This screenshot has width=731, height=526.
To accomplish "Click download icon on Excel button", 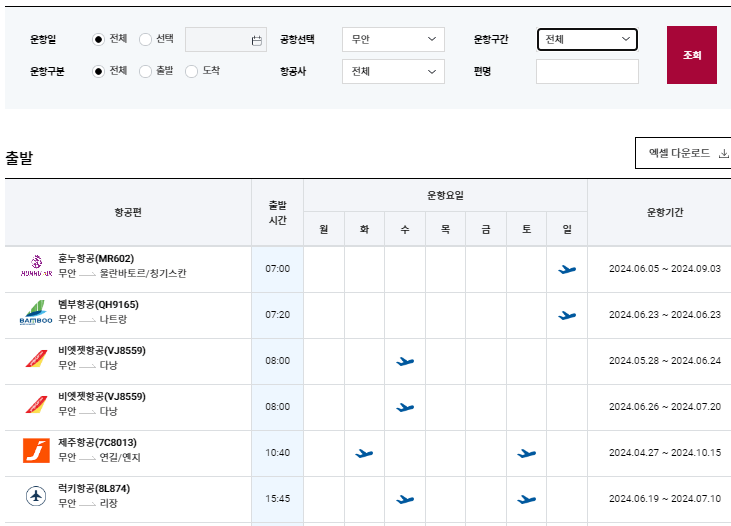I will tap(724, 153).
